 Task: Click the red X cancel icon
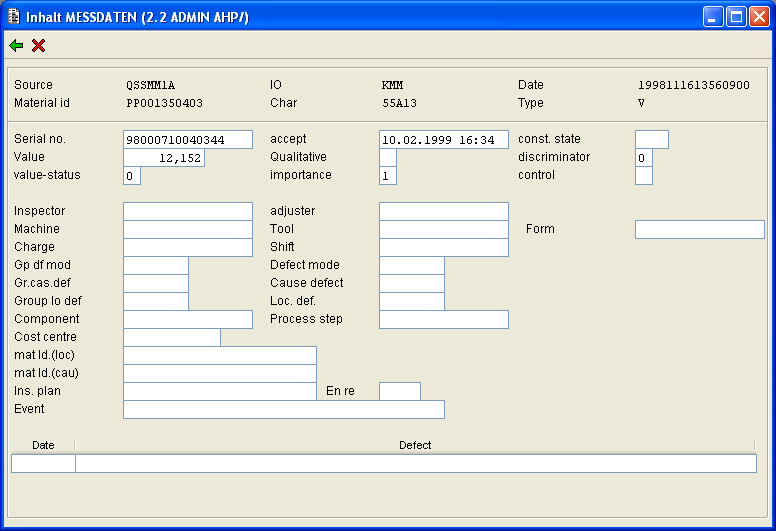coord(38,46)
